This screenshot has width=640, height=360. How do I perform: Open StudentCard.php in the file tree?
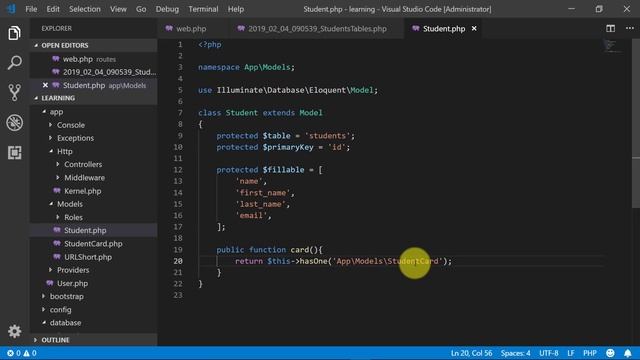tap(93, 244)
